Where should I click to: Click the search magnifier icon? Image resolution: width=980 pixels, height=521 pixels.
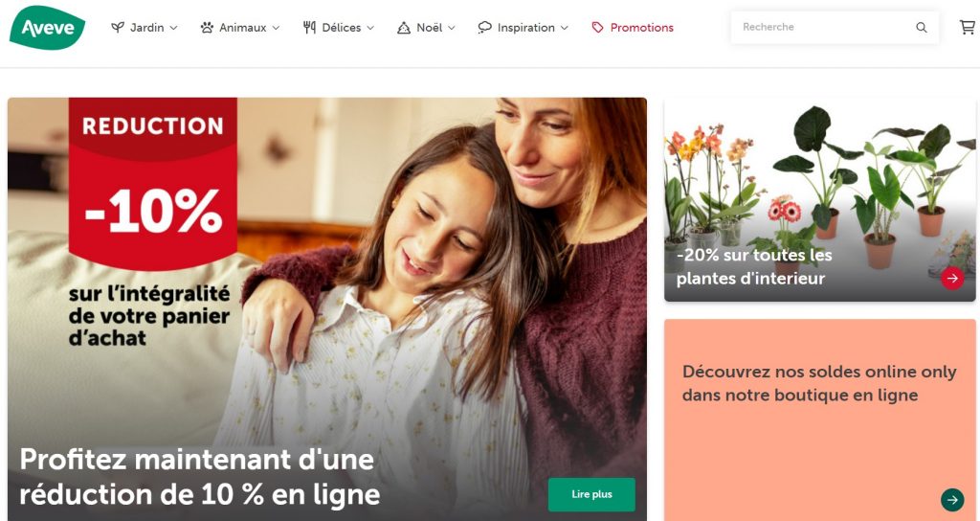tap(922, 28)
